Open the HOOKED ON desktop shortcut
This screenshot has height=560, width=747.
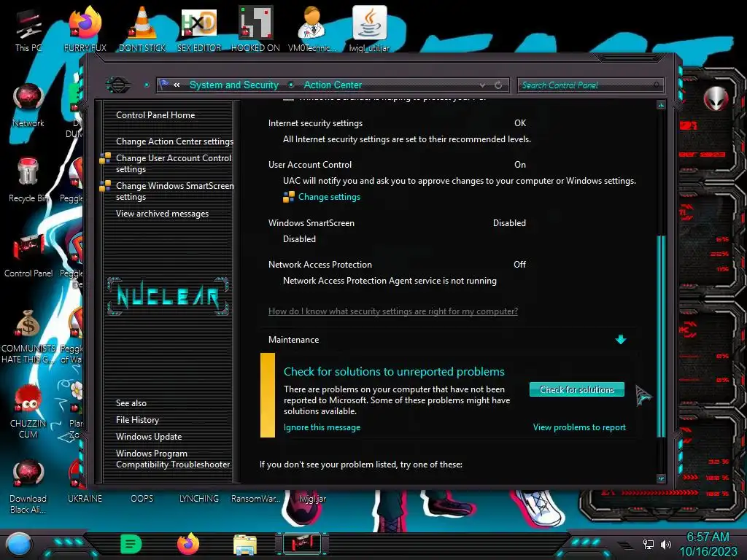tap(255, 29)
